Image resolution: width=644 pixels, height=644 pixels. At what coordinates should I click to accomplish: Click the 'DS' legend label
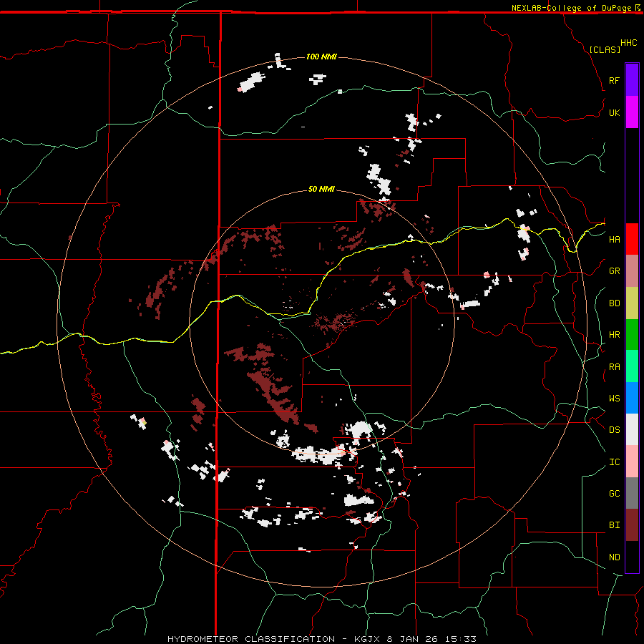click(x=614, y=430)
